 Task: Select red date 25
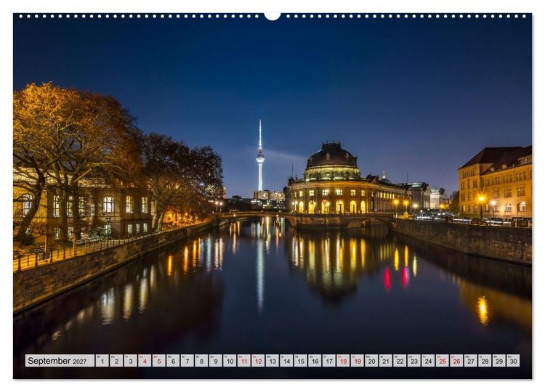click(x=443, y=360)
